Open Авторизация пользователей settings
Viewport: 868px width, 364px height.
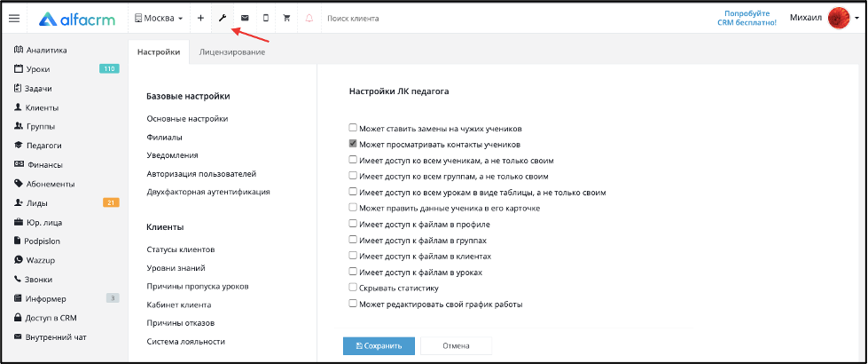coord(201,173)
